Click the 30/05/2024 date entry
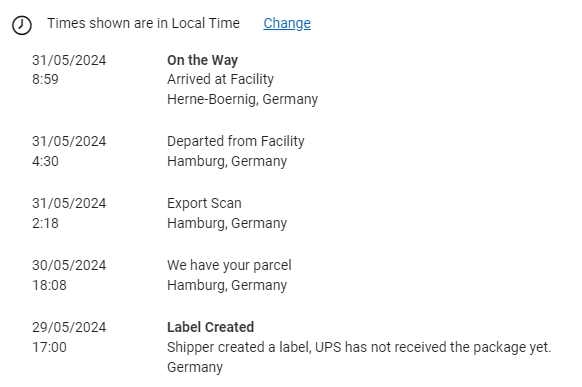Screen dimensions: 582x387 69,265
